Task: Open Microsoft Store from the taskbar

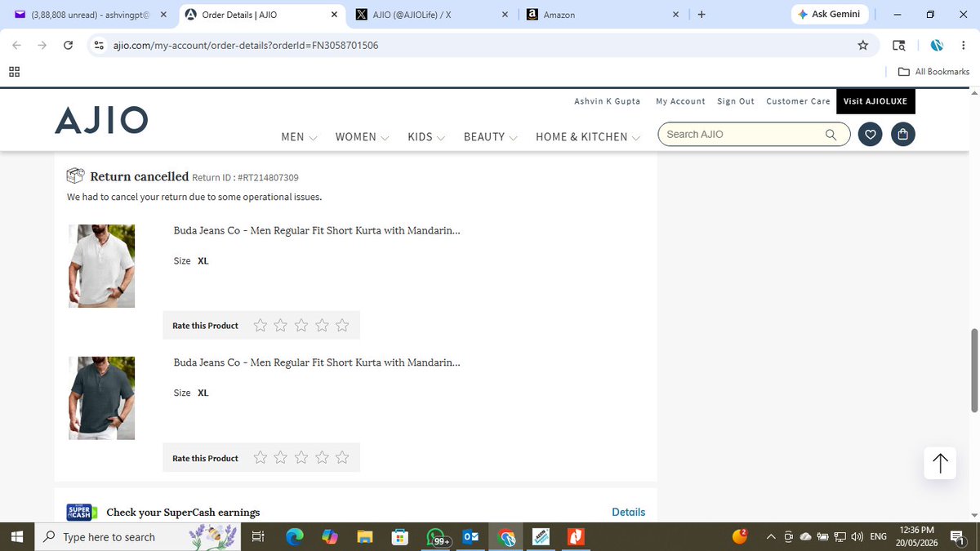Action: 400,537
